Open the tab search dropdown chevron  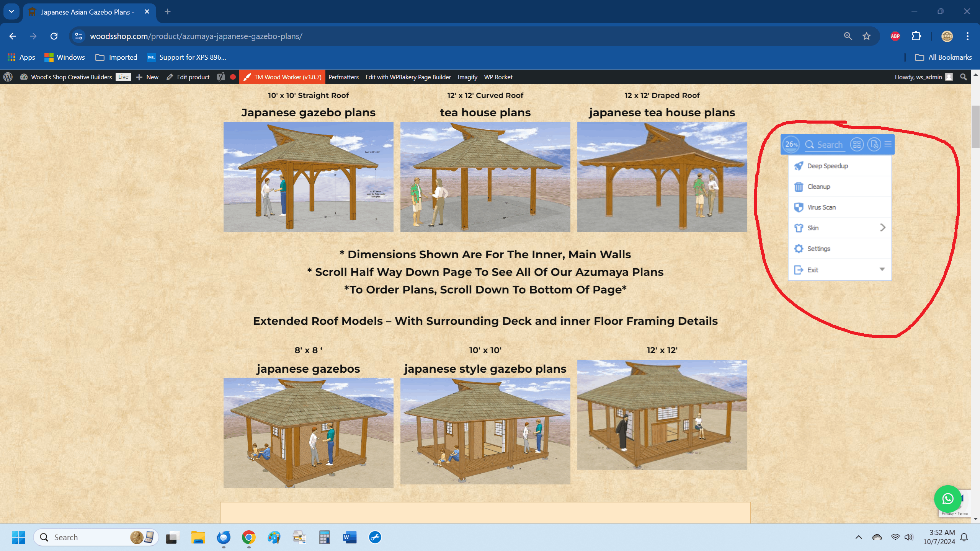[x=11, y=11]
